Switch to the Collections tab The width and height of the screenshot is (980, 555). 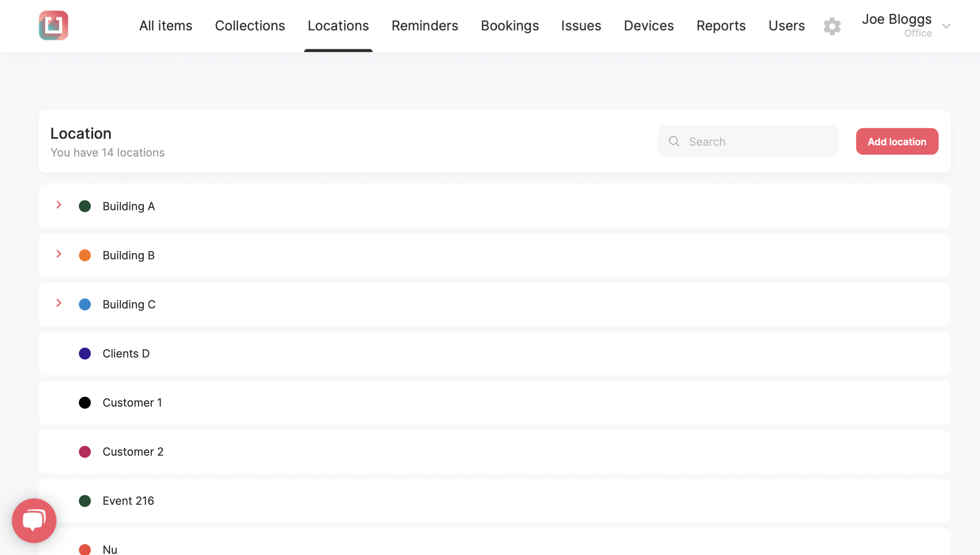250,26
